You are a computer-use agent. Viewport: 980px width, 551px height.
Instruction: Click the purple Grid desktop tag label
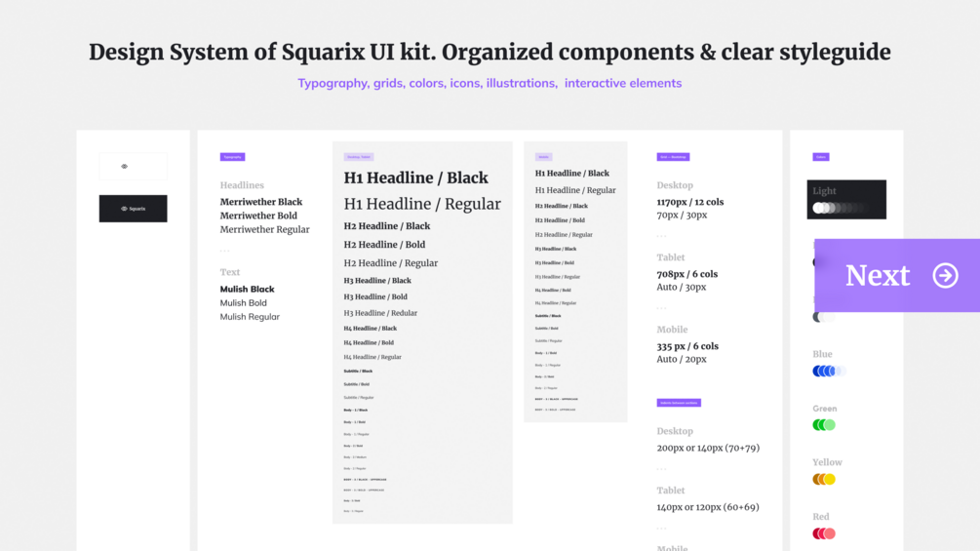673,157
